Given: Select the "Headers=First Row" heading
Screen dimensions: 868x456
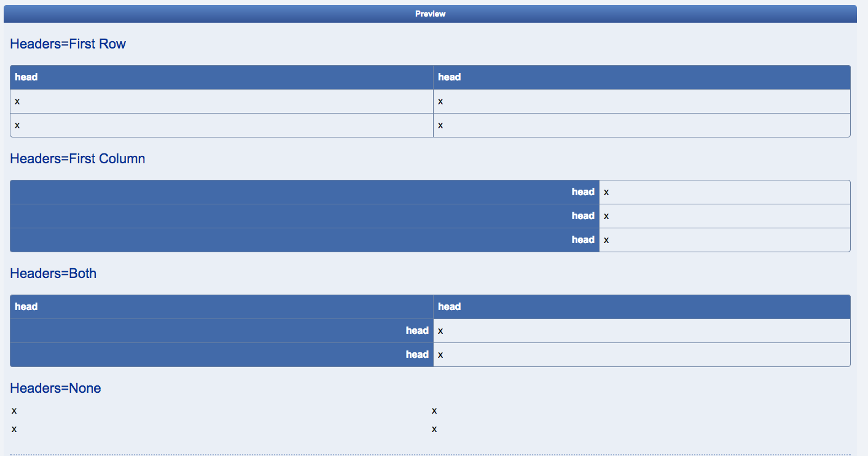Looking at the screenshot, I should click(x=68, y=44).
